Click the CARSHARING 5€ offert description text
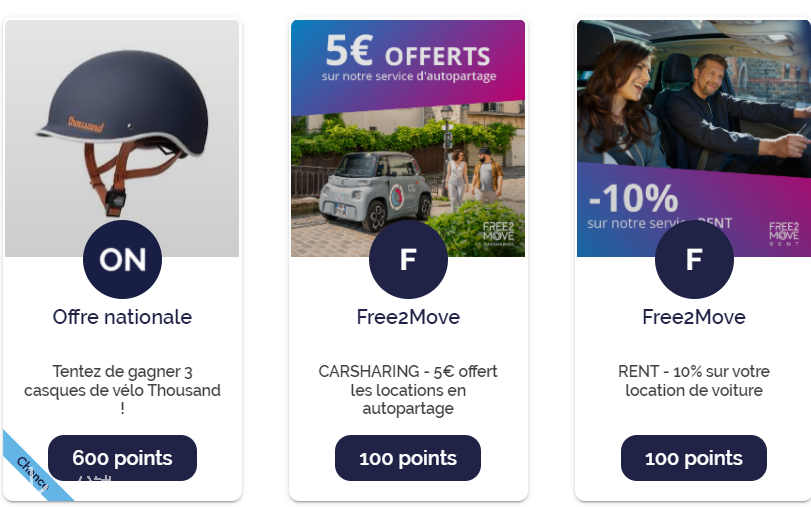This screenshot has height=507, width=811. pyautogui.click(x=408, y=390)
